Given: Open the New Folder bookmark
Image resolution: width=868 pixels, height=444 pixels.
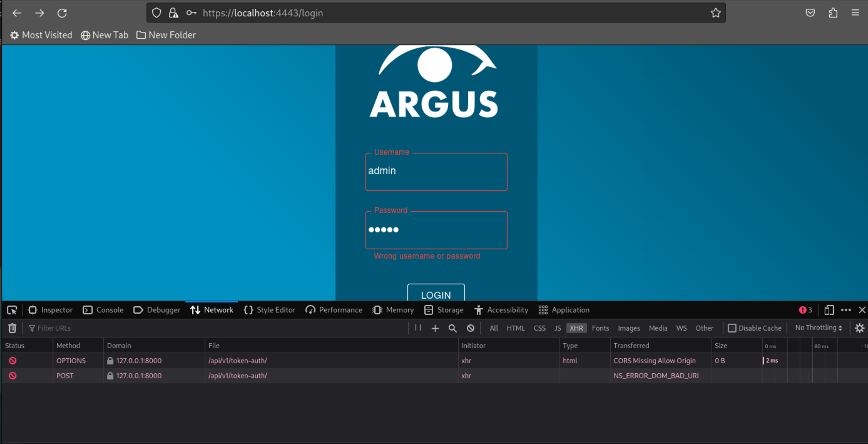Looking at the screenshot, I should point(166,35).
